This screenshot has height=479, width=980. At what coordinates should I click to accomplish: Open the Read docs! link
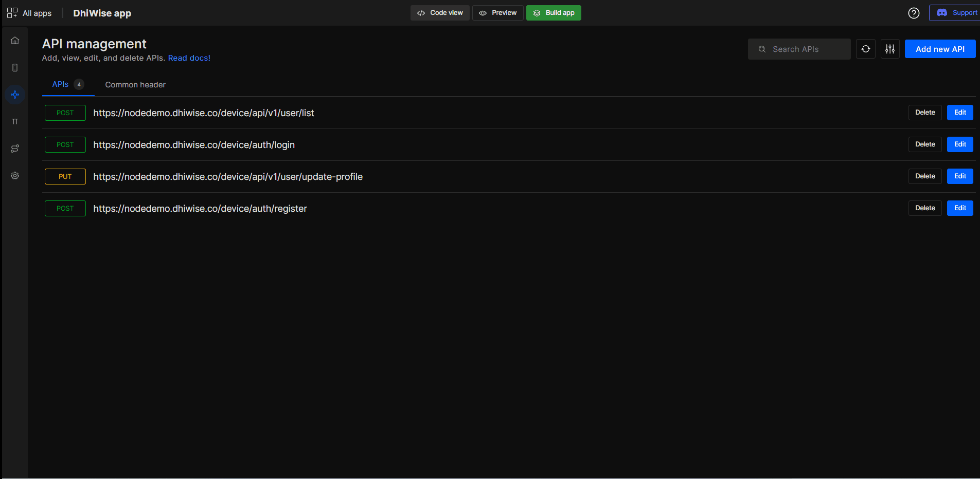pyautogui.click(x=189, y=58)
